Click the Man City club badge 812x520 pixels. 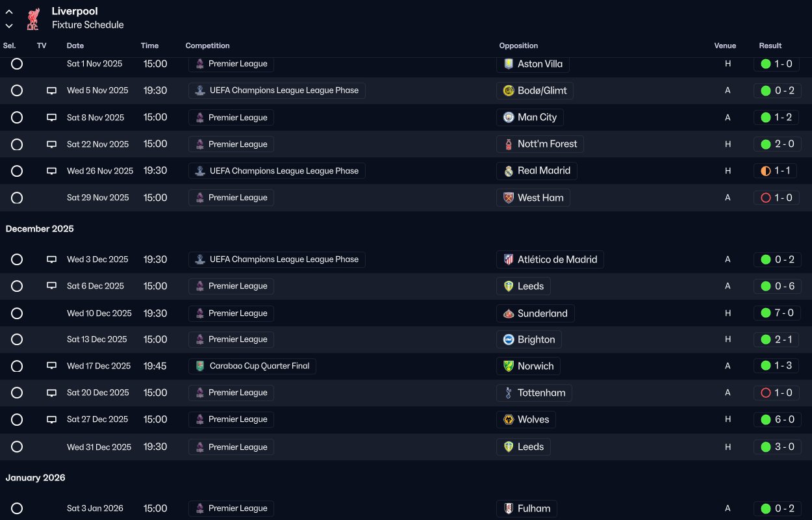(509, 118)
